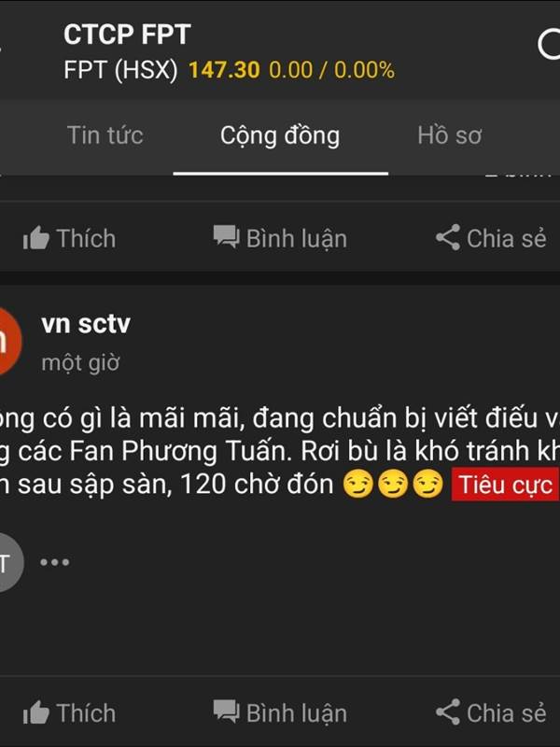Open the Hồ sơ tab
560x747 pixels.
450,135
